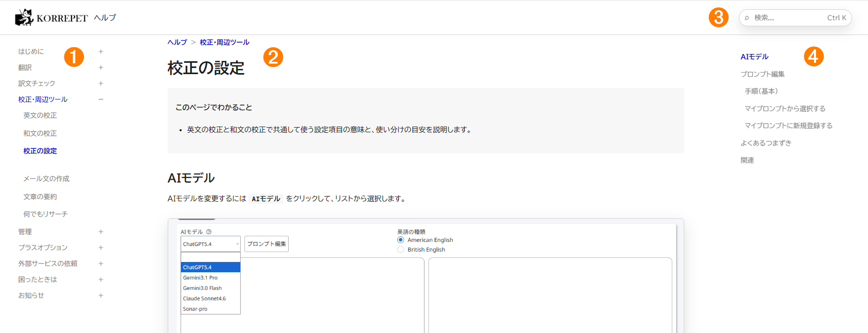
Task: Expand the お知らせ section
Action: [x=101, y=295]
